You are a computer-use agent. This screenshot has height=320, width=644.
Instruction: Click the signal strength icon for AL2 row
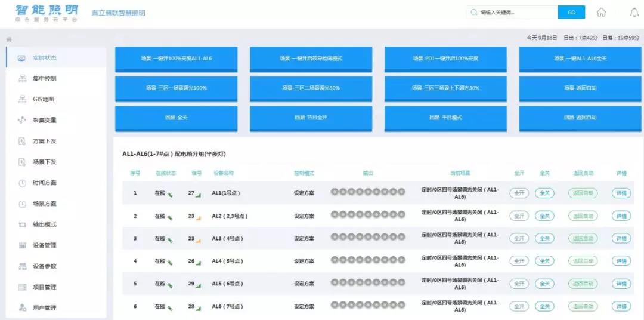198,217
